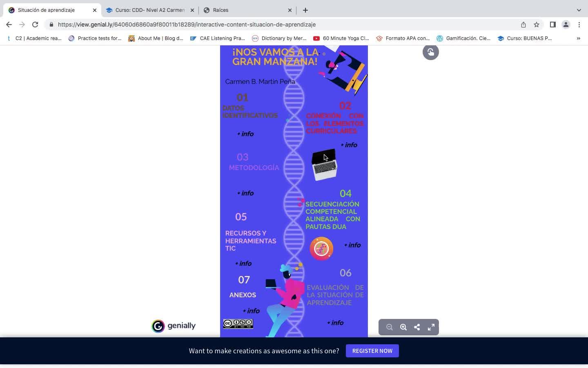
Task: Open +info under Conexión con los Elementos Curriculares
Action: tap(349, 145)
